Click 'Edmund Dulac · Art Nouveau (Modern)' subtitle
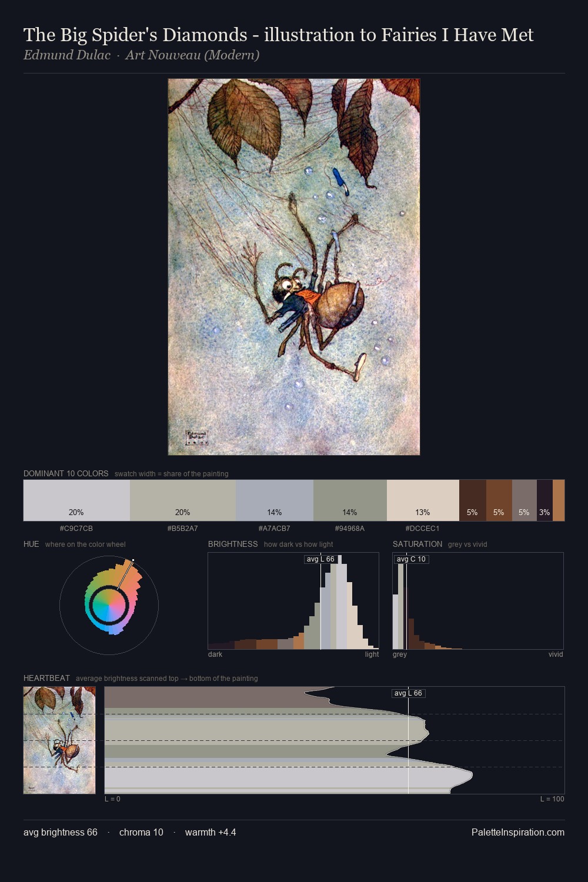Viewport: 588px width, 882px height. pos(141,55)
